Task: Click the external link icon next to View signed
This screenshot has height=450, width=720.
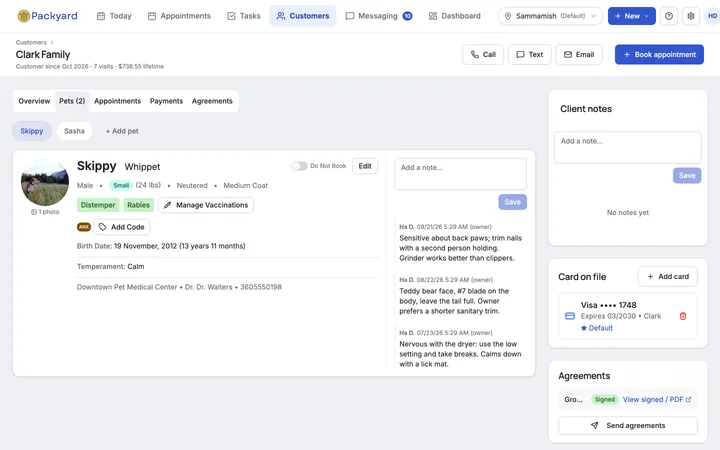Action: 688,399
